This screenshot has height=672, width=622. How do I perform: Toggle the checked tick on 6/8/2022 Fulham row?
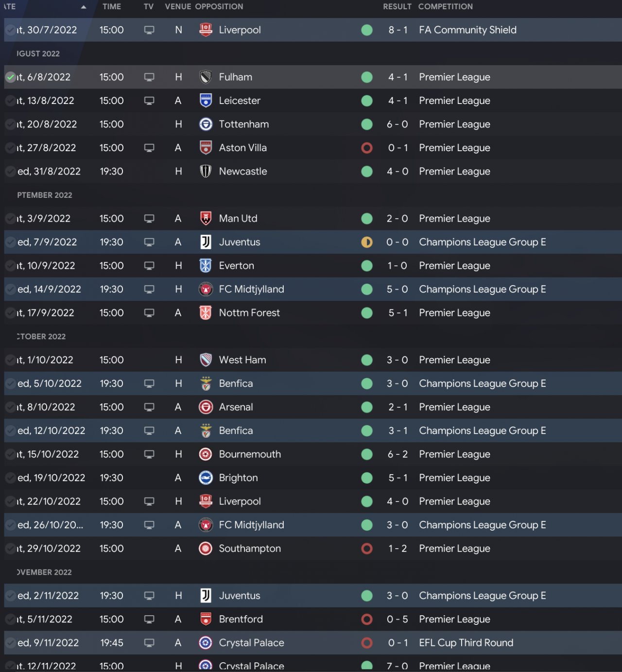click(x=11, y=77)
